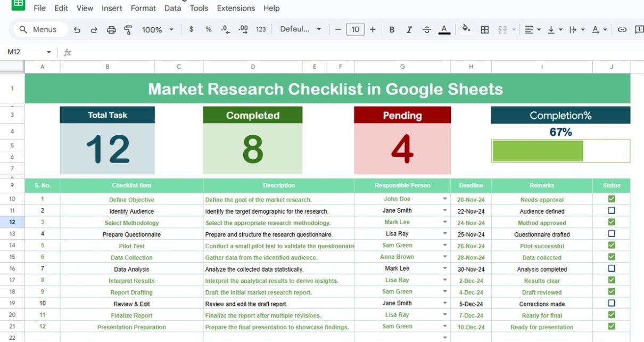This screenshot has height=342, width=644.
Task: Format as percent
Action: [208, 29]
